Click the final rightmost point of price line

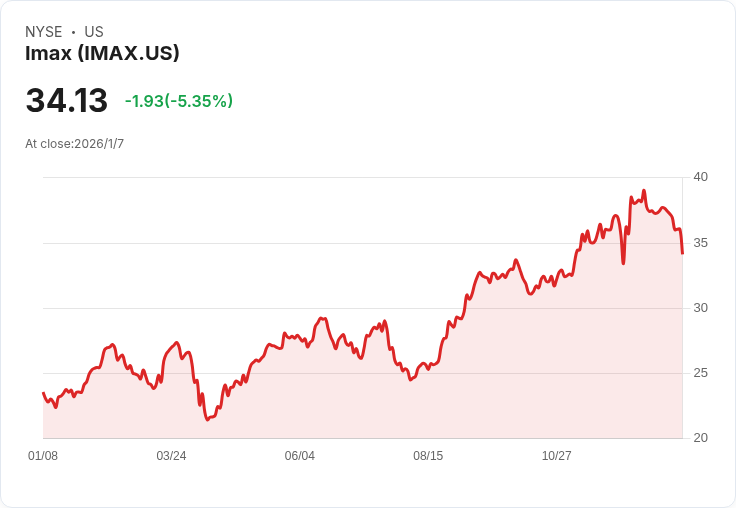tap(682, 253)
